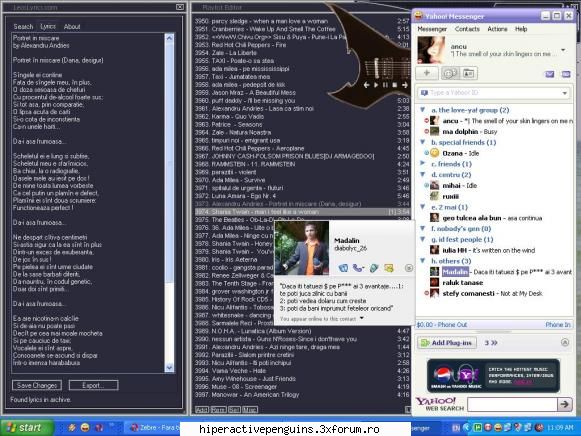Click the Save Changes button
This screenshot has width=581, height=436.
[37, 385]
